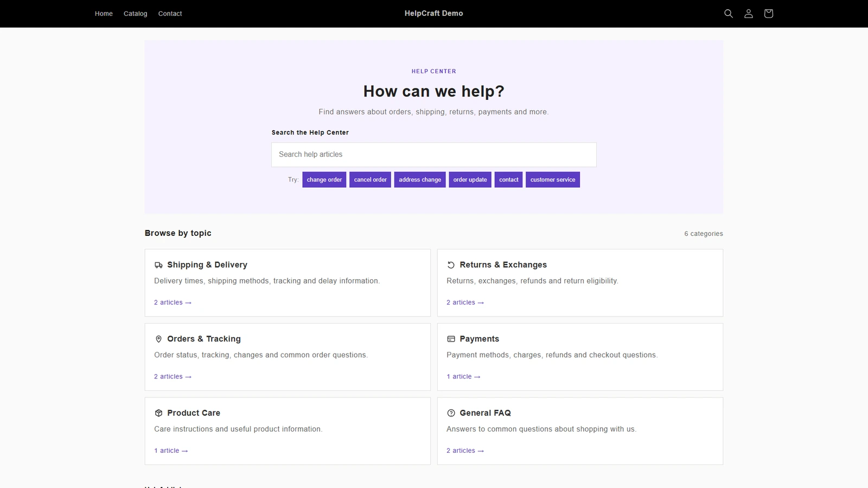View 2 articles link under Shipping & Delivery
The image size is (868, 488).
tap(173, 303)
